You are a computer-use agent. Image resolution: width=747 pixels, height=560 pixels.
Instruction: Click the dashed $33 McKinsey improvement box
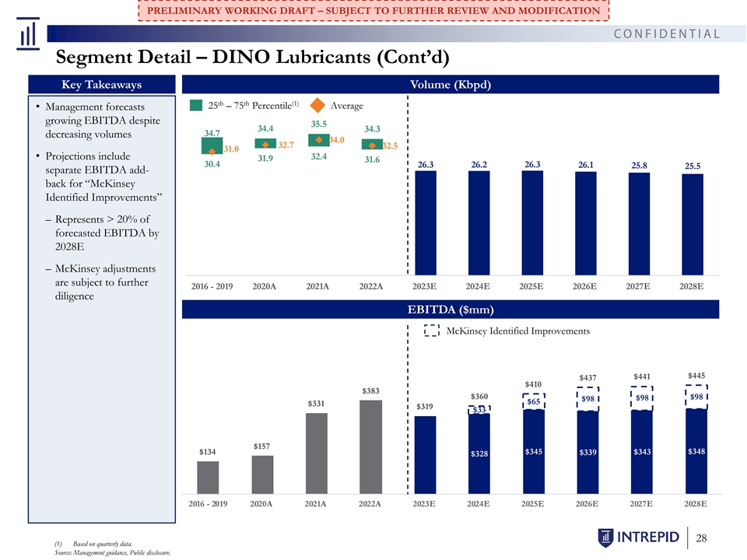[x=479, y=410]
